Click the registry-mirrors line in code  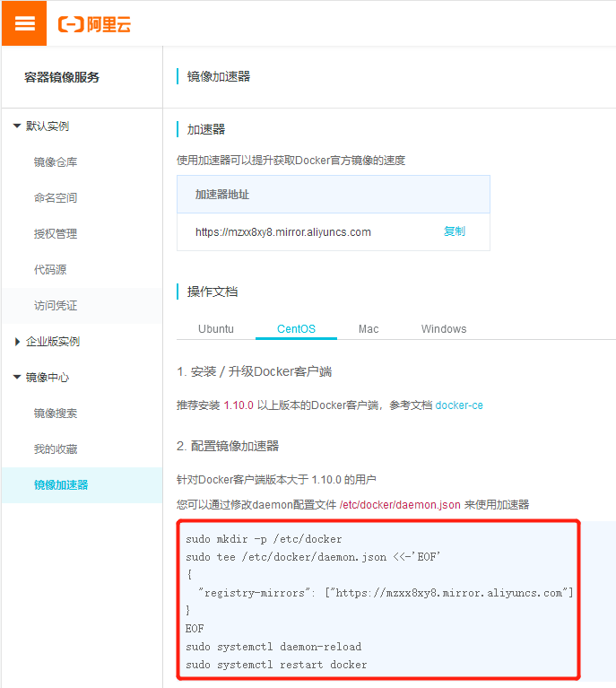coord(386,593)
